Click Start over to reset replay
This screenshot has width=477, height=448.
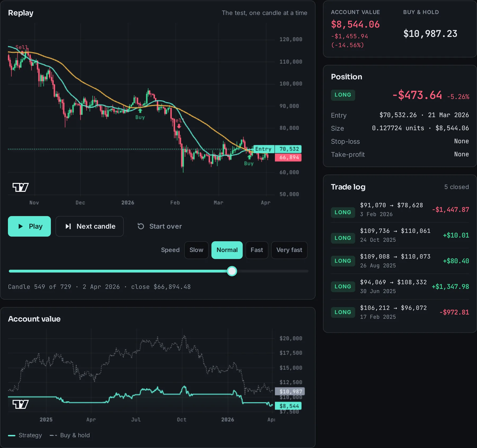160,226
